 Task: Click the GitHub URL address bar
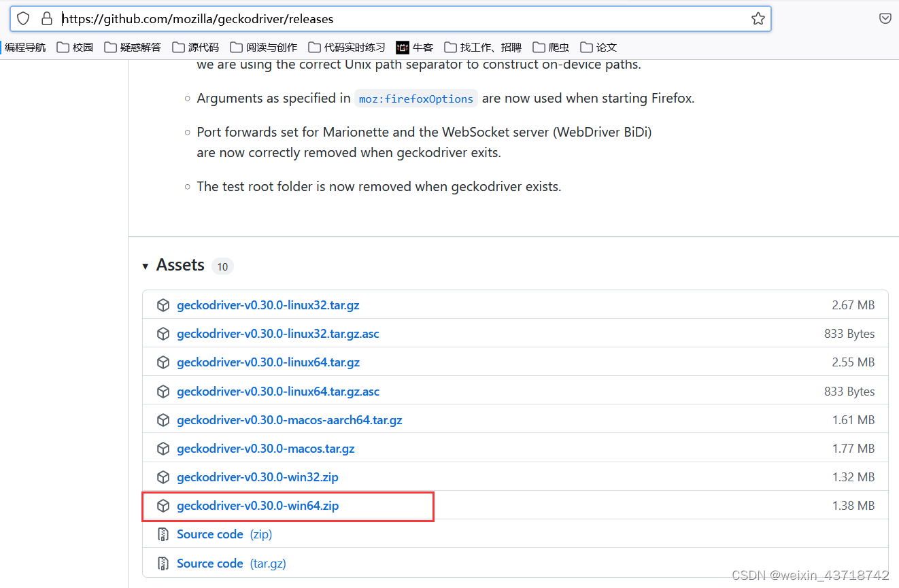tap(390, 19)
